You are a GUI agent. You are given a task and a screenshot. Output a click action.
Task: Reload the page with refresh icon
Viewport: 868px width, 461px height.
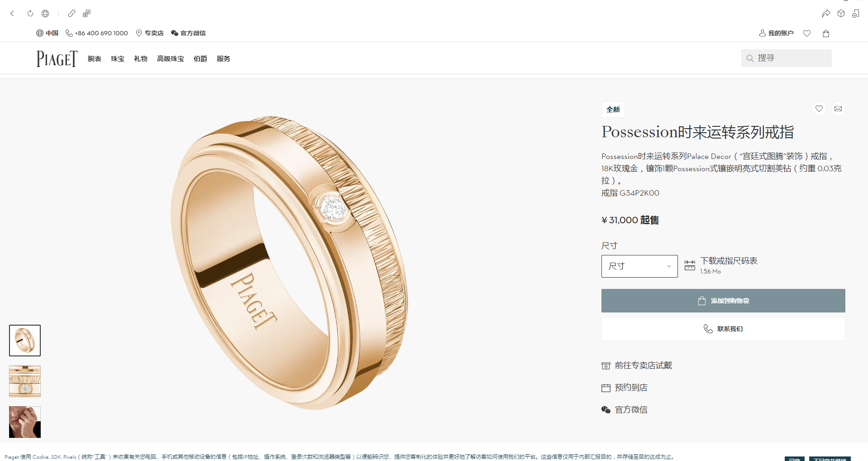coord(30,14)
